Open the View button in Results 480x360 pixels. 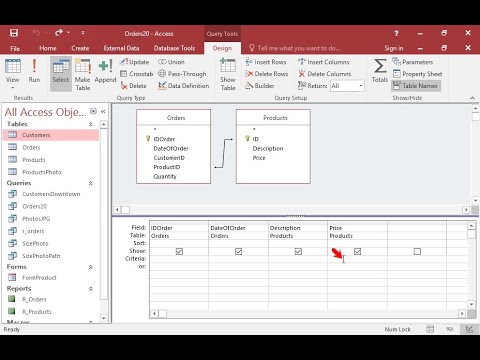tap(12, 74)
